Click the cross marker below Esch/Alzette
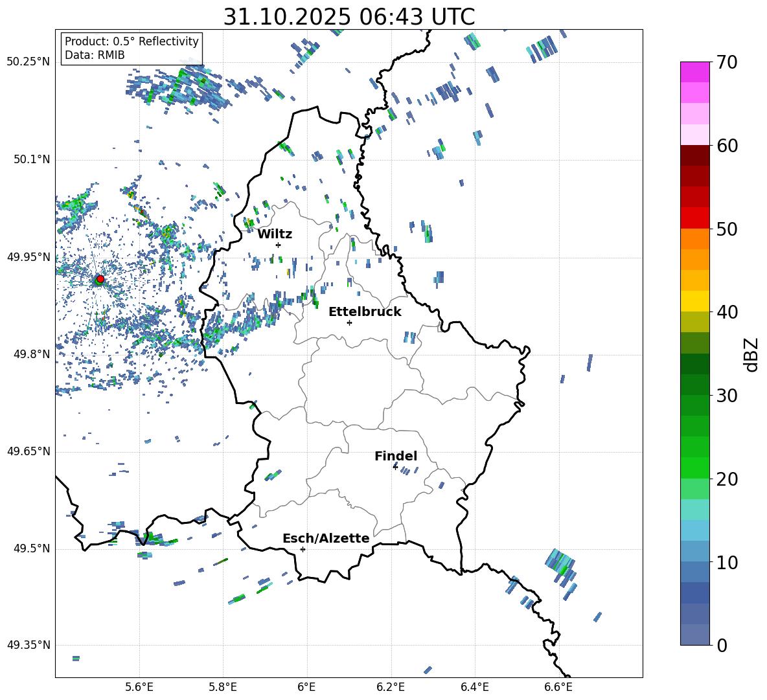The image size is (767, 700). click(303, 549)
